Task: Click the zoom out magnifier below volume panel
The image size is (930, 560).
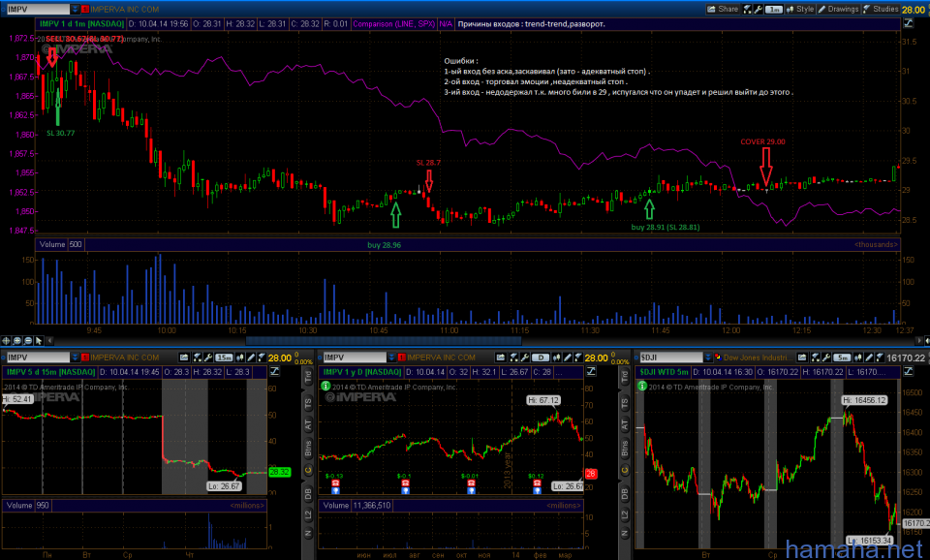Action: tap(29, 340)
